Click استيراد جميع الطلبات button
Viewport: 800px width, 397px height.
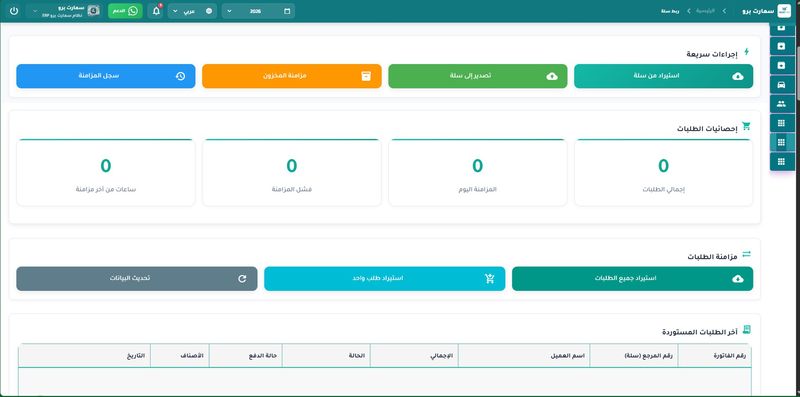coord(632,279)
